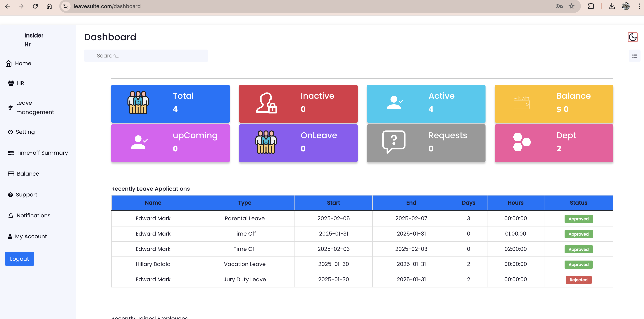Click the Dept card hexagons icon
This screenshot has height=319, width=644.
[522, 142]
